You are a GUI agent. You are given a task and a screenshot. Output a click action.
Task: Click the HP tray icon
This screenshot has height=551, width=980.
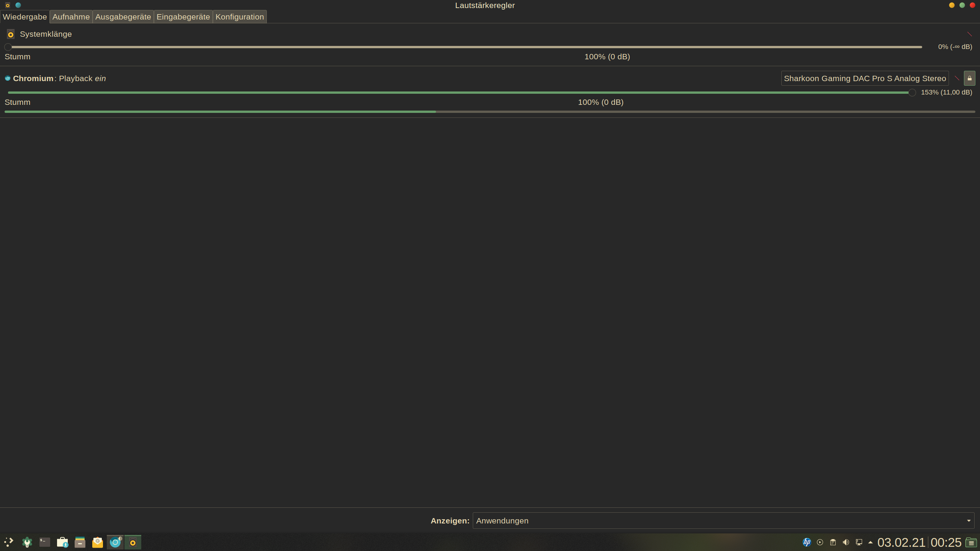tap(807, 542)
